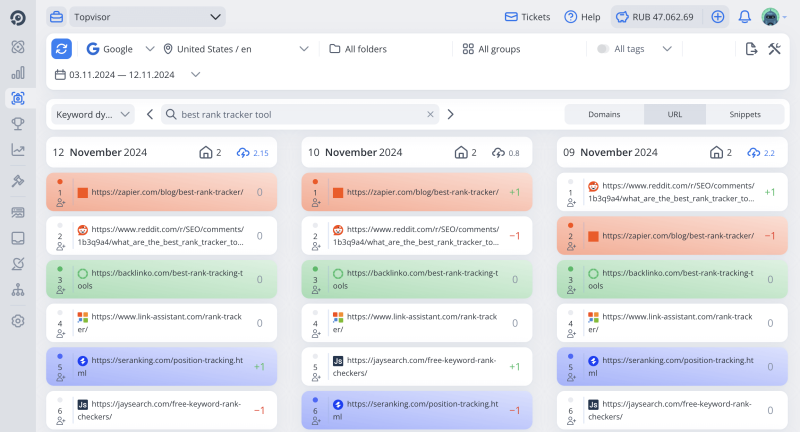Toggle color dot on seranking row, 12 November

pyautogui.click(x=61, y=353)
